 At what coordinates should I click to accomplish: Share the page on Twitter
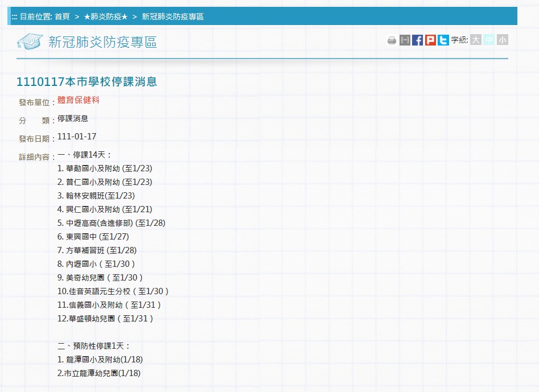443,40
